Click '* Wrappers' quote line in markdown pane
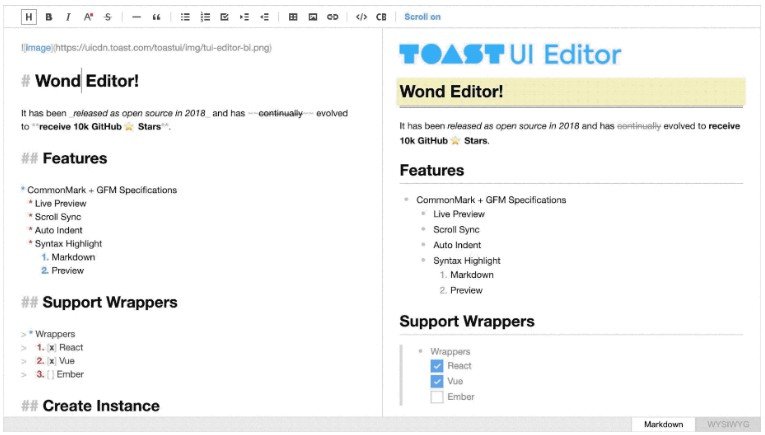The image size is (765, 435). coord(52,334)
